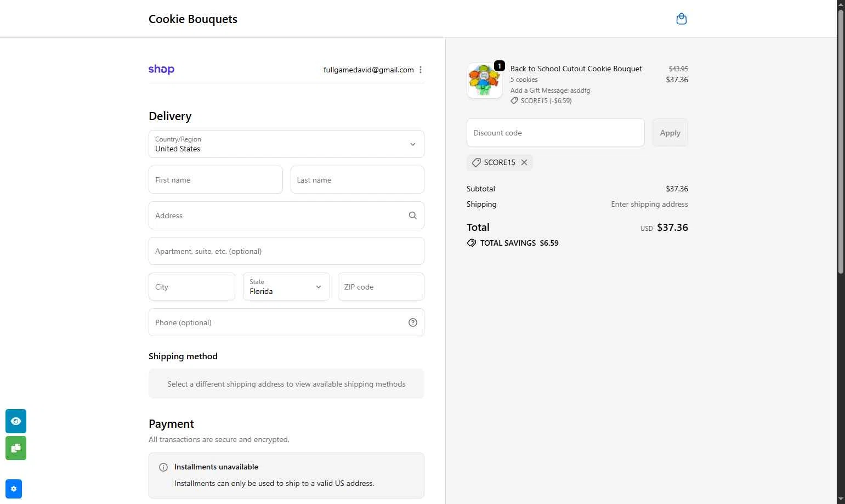This screenshot has width=845, height=504.
Task: Click the page vertical scrollbar thumb
Action: click(x=841, y=141)
